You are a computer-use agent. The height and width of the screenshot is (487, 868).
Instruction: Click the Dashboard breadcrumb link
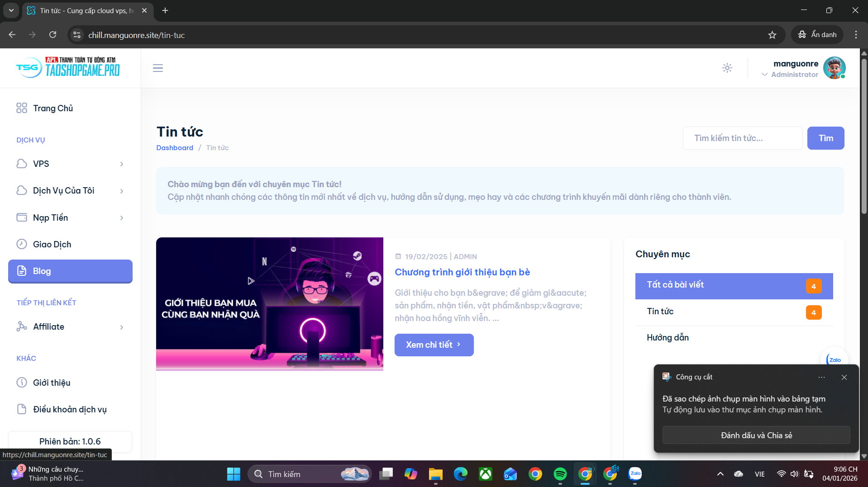(x=175, y=148)
